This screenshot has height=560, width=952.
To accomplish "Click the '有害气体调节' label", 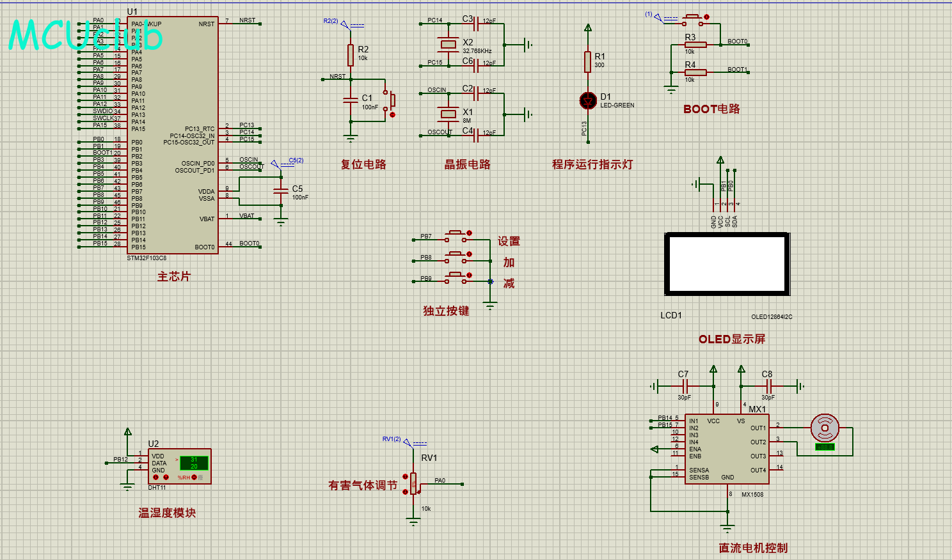I will point(363,485).
